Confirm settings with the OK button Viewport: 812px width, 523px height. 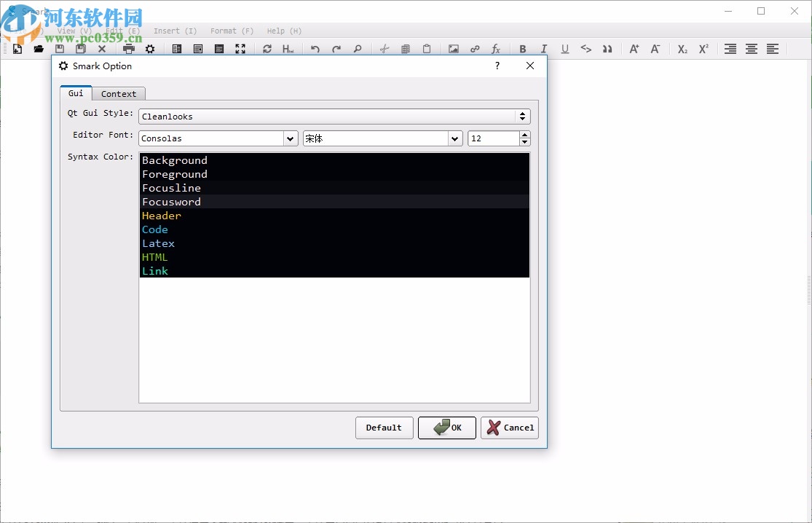tap(446, 428)
